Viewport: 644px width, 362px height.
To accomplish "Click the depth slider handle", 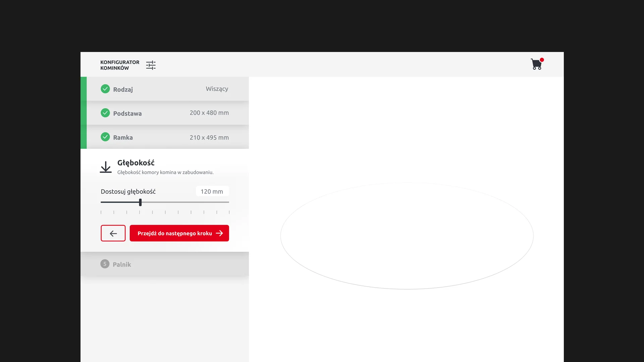I will (x=140, y=202).
